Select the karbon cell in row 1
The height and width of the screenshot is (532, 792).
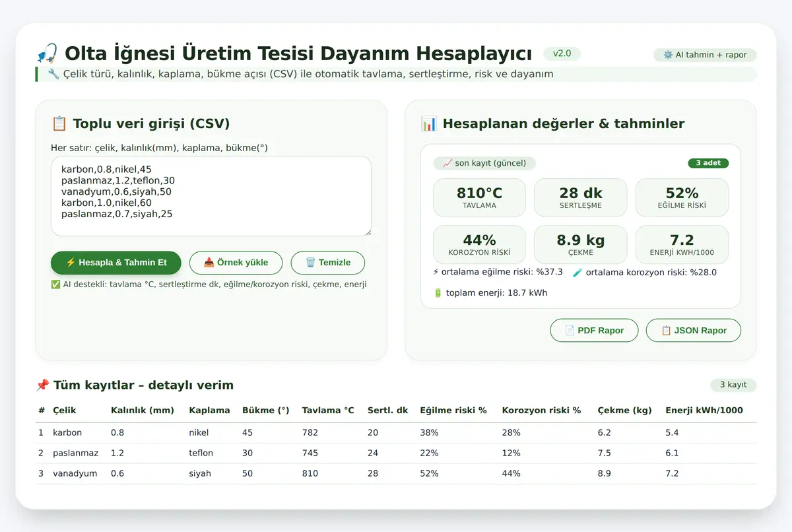tap(67, 433)
